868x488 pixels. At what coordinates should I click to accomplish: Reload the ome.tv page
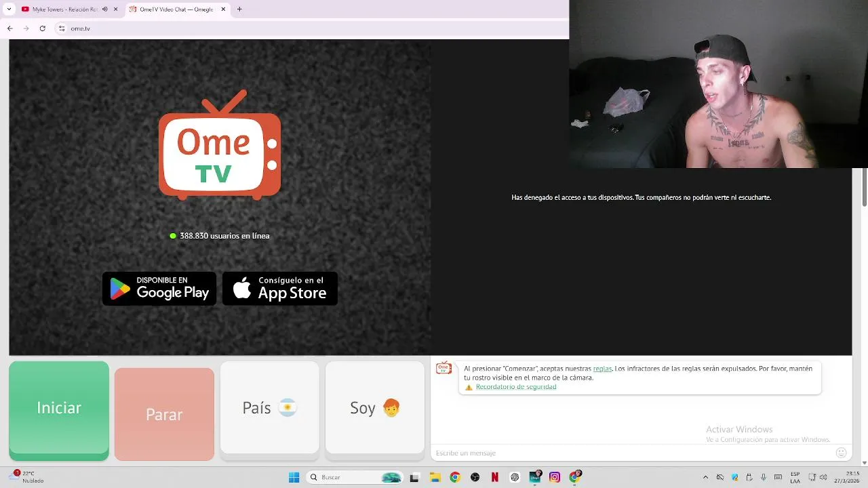43,28
